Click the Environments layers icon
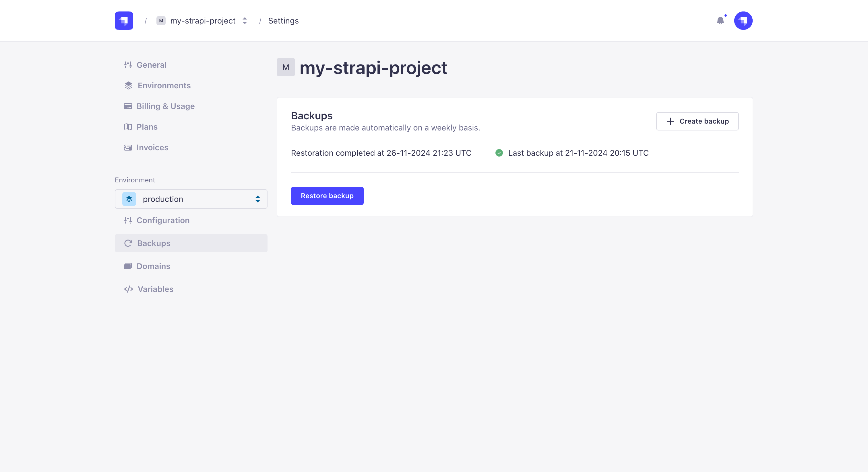Screen dimensions: 868x472 [x=128, y=85]
